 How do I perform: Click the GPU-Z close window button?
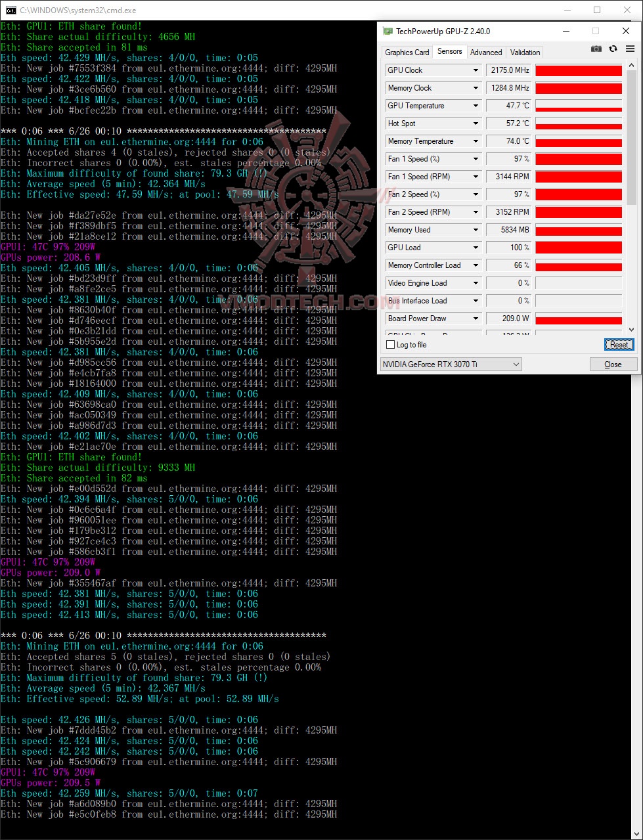tap(626, 31)
